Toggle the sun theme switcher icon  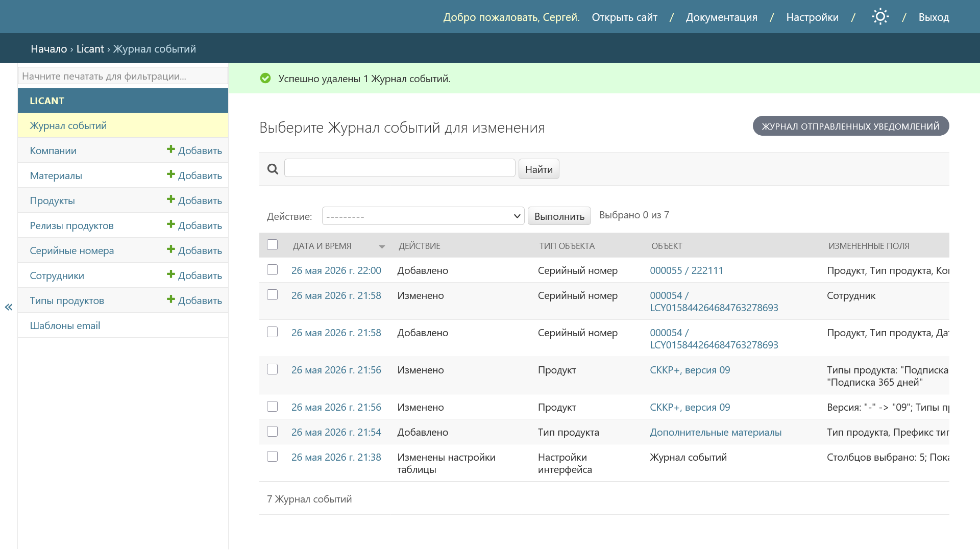[880, 17]
